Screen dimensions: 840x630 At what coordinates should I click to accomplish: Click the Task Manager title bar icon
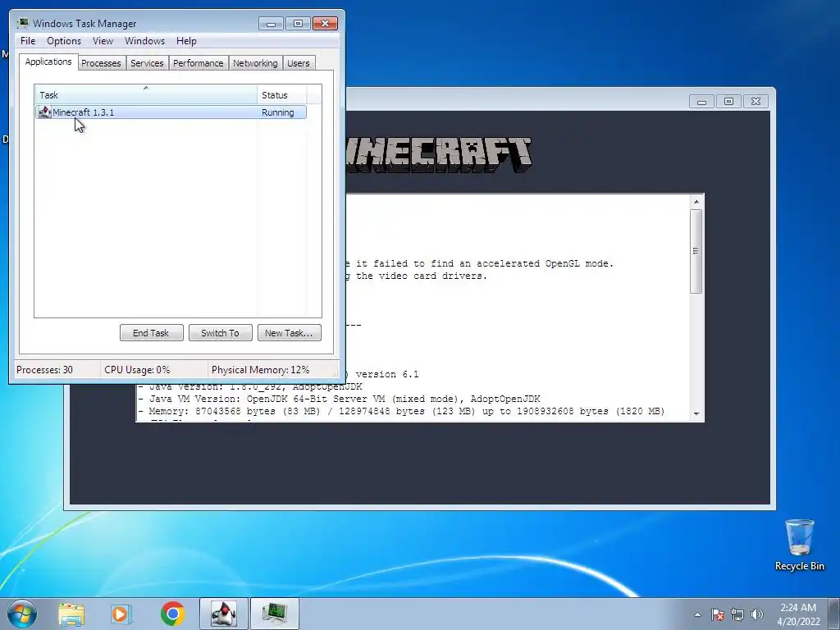[x=22, y=23]
